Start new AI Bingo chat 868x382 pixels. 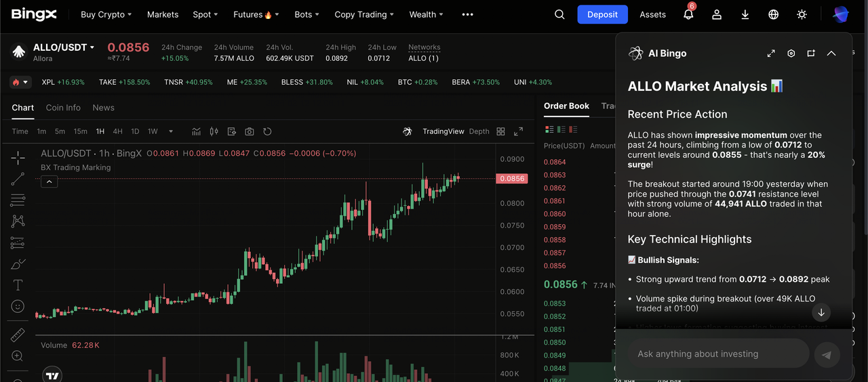(810, 54)
